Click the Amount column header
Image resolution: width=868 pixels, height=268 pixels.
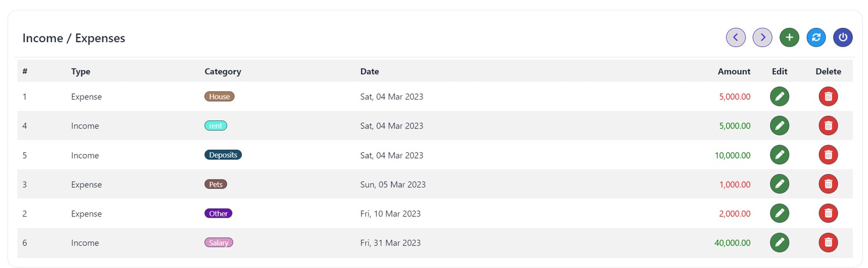(x=734, y=72)
